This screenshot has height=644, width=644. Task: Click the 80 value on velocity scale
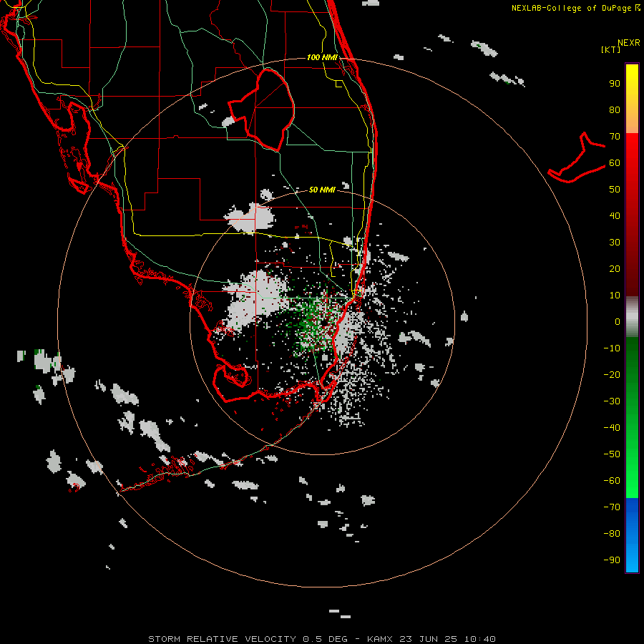click(615, 110)
